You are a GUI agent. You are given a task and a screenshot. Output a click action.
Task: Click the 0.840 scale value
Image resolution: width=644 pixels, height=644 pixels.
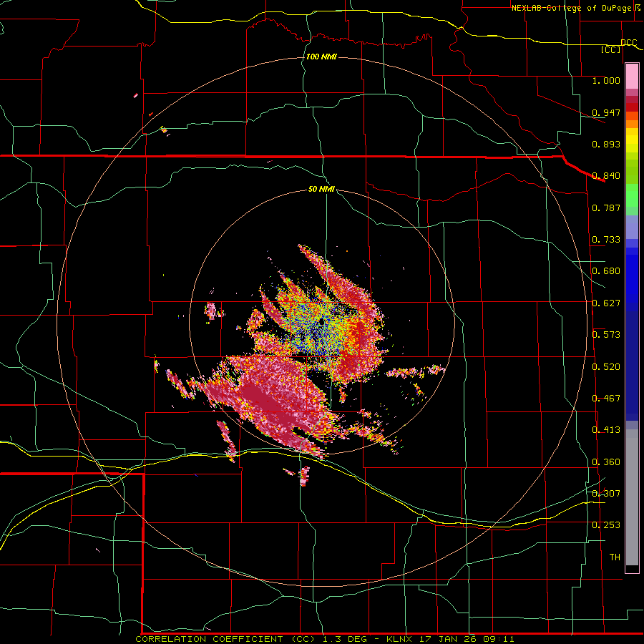coord(606,176)
